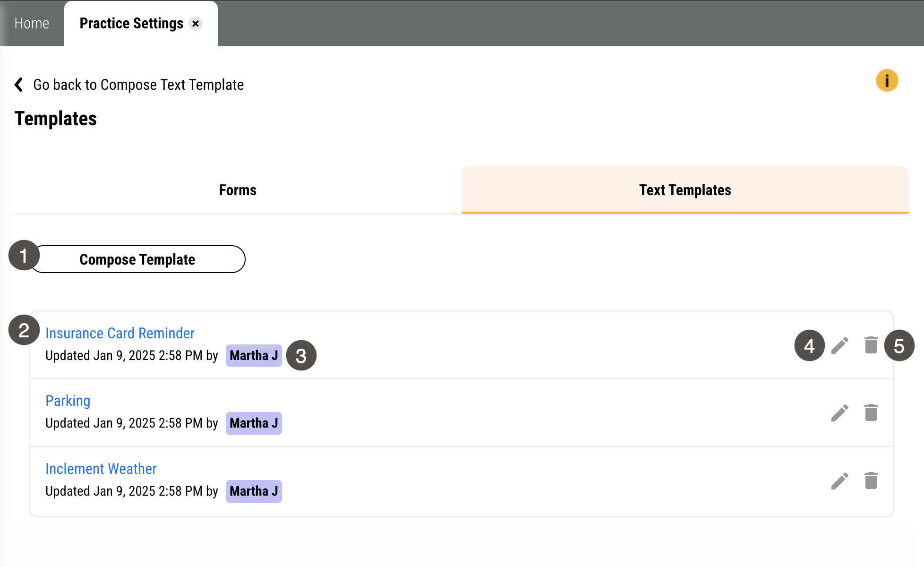Go back to Compose Text Template

[x=138, y=85]
